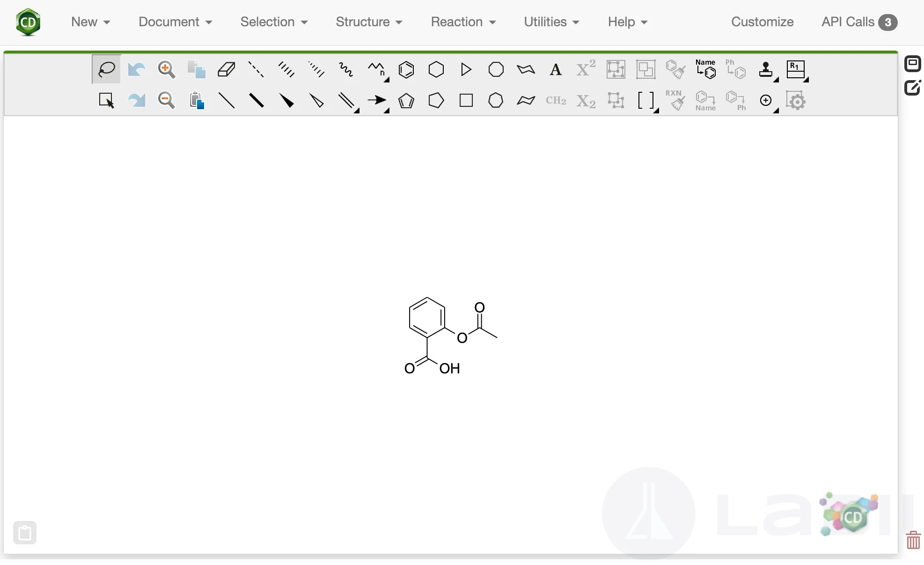This screenshot has width=924, height=565.
Task: Select the benzene ring tool
Action: click(406, 69)
